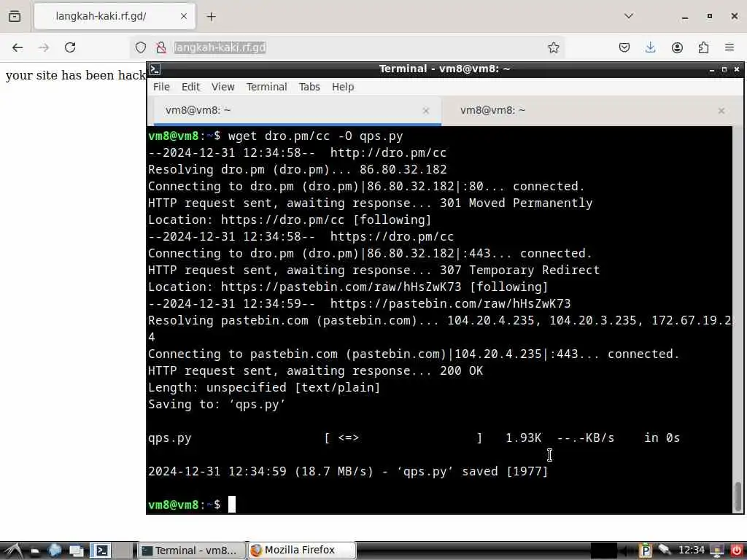Switch to the second vm8@vm8 terminal tab
Screen dimensions: 747x560
588,111
